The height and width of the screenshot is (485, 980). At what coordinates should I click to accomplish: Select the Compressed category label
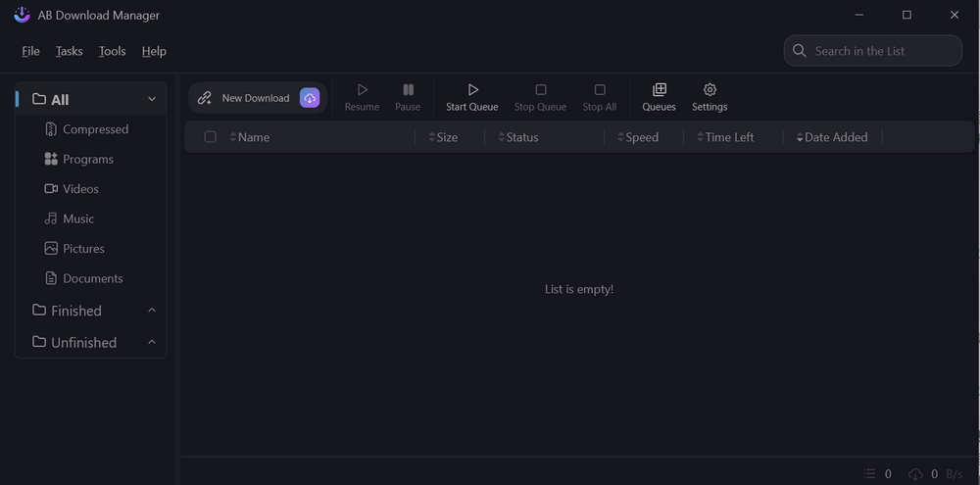[x=96, y=129]
